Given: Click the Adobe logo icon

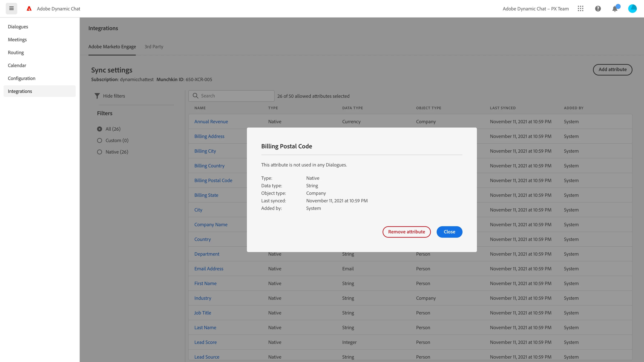Looking at the screenshot, I should [29, 9].
